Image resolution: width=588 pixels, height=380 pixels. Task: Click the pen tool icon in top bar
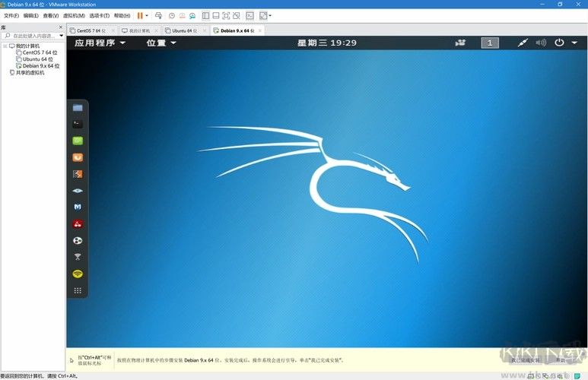pyautogui.click(x=523, y=43)
